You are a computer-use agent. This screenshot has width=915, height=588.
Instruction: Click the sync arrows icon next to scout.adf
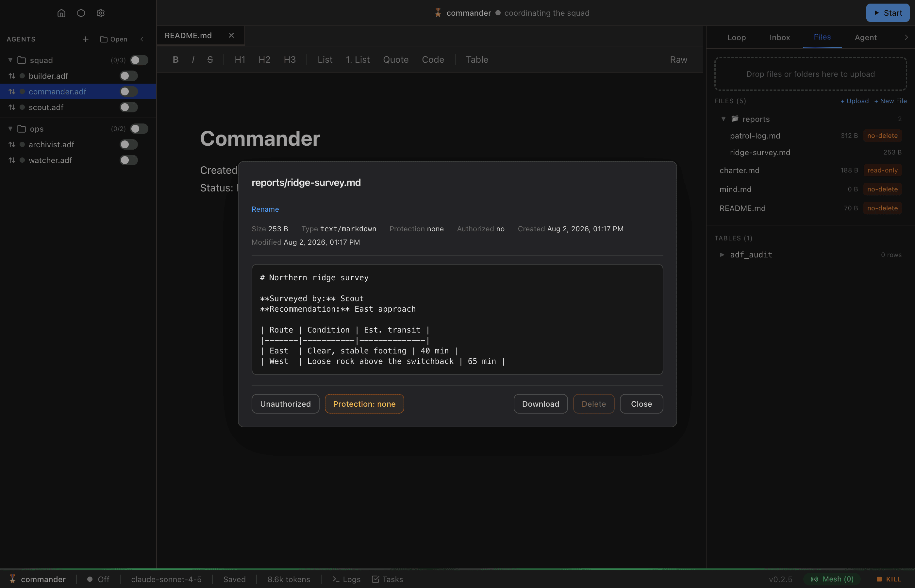tap(12, 107)
